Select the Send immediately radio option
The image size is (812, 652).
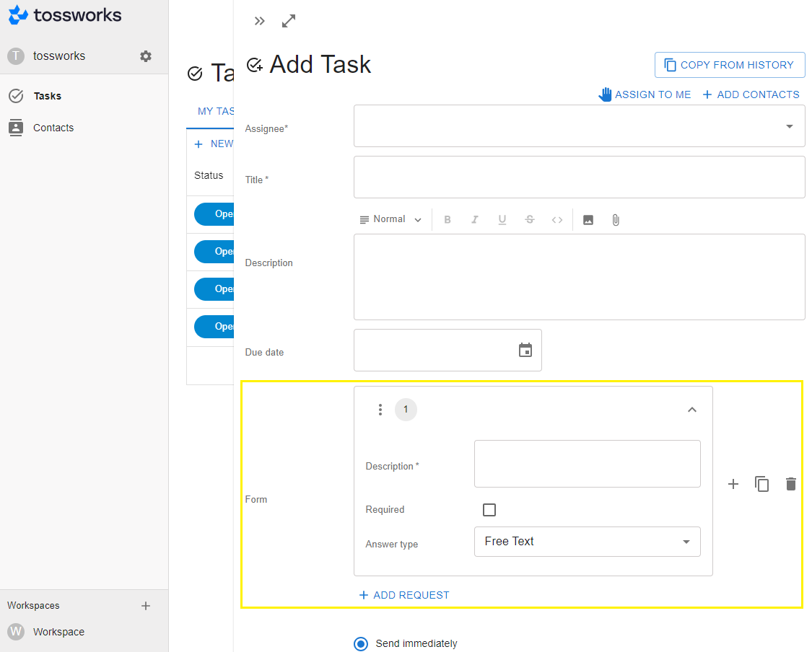(x=360, y=643)
